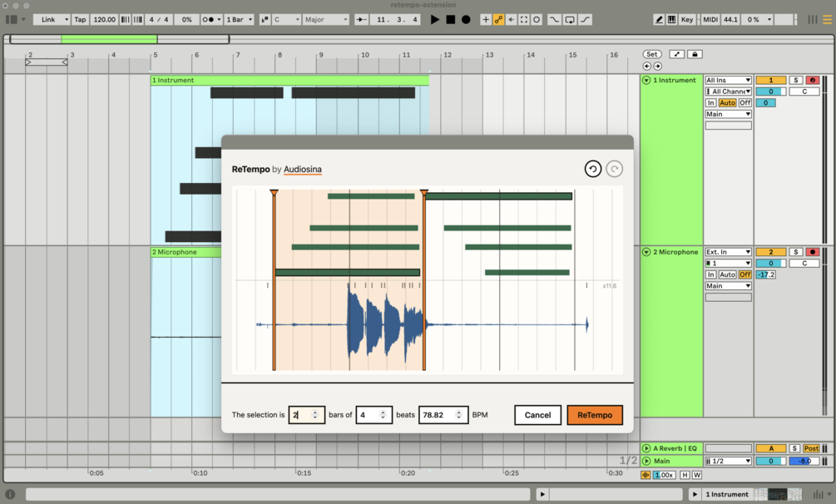This screenshot has height=504, width=836.
Task: Toggle MIDI map mode
Action: tap(710, 20)
